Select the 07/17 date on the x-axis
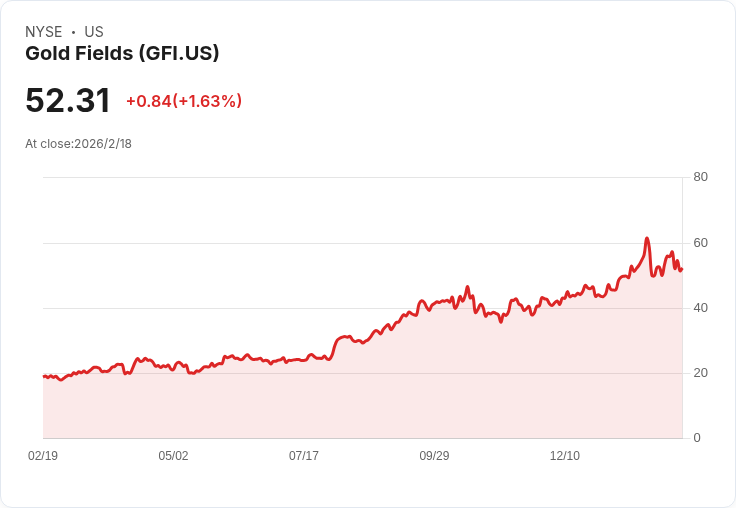The height and width of the screenshot is (508, 736). (x=304, y=456)
